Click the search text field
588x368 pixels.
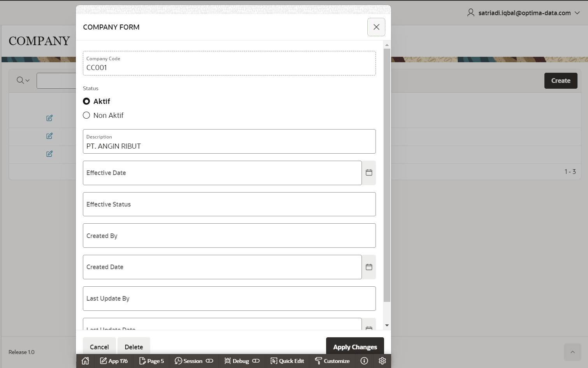56,81
